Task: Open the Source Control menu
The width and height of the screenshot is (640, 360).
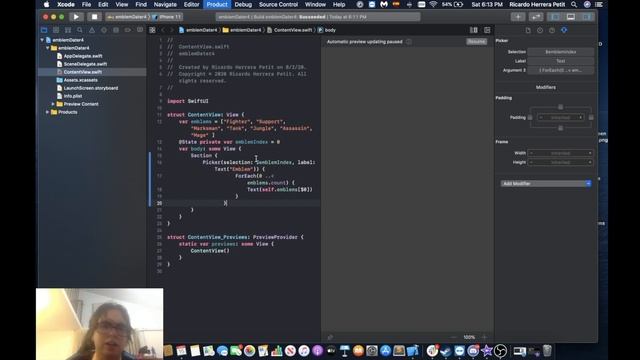Action: pyautogui.click(x=278, y=4)
